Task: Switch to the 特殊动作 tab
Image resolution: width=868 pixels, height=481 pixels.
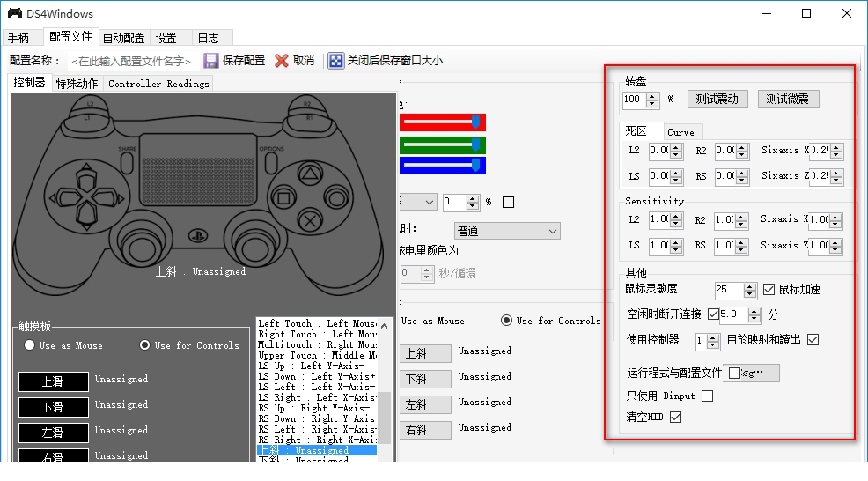Action: point(77,84)
